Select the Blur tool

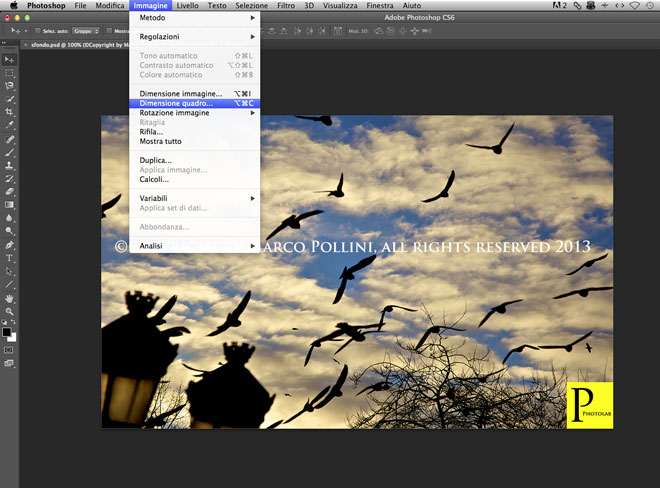pyautogui.click(x=9, y=218)
